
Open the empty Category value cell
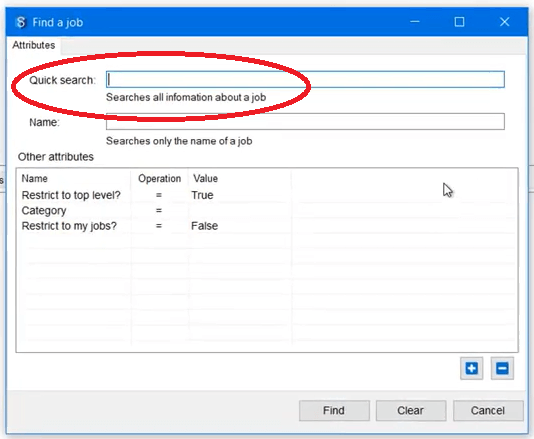point(239,210)
